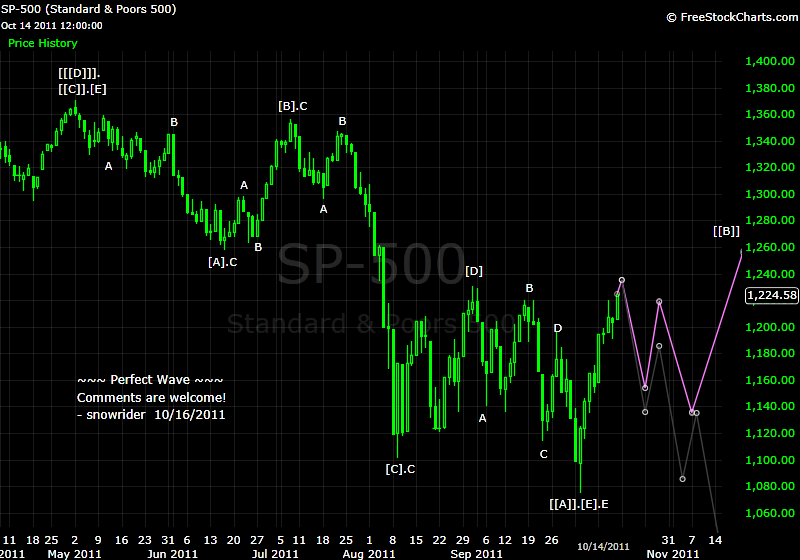This screenshot has width=800, height=560.
Task: Click the date axis tick labeled 13
Action: tap(210, 540)
